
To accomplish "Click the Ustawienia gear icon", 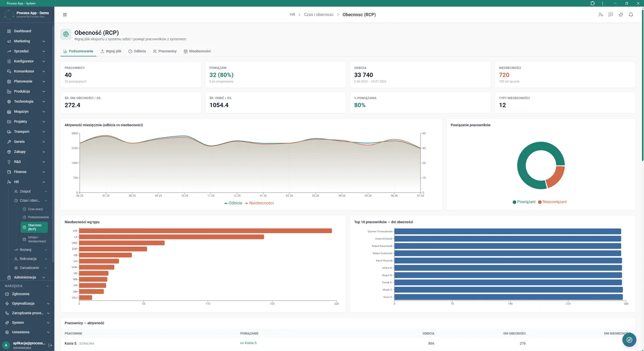I will [x=7, y=333].
